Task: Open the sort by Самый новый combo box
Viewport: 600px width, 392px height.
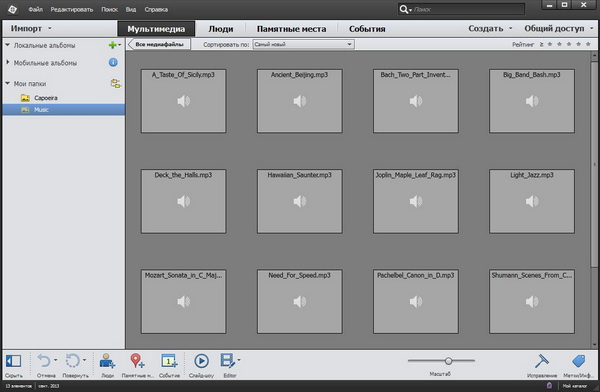Action: (303, 44)
